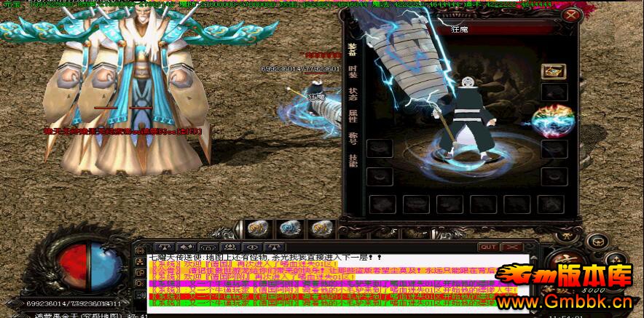This screenshot has height=318, width=644.
Task: Click the first chat channel filter button
Action: (x=166, y=247)
